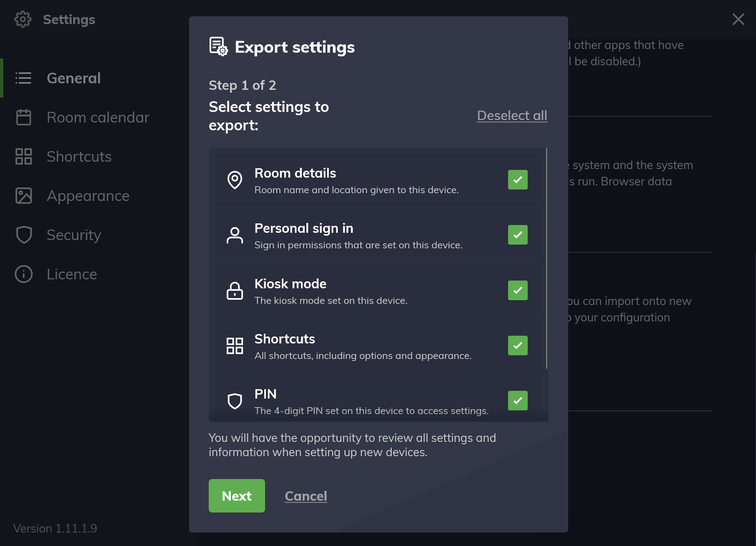Screen dimensions: 756x546
Task: Disable the PIN export checkbox
Action: click(x=517, y=401)
